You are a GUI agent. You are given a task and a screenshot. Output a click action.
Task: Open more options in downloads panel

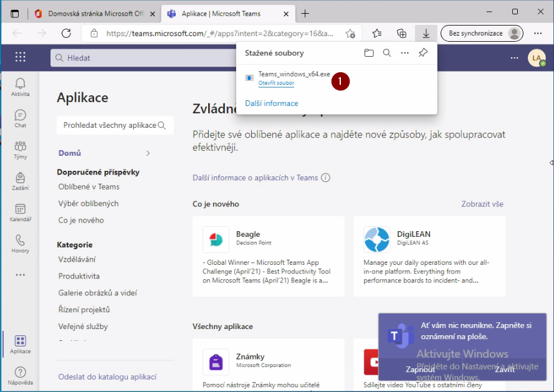(405, 53)
